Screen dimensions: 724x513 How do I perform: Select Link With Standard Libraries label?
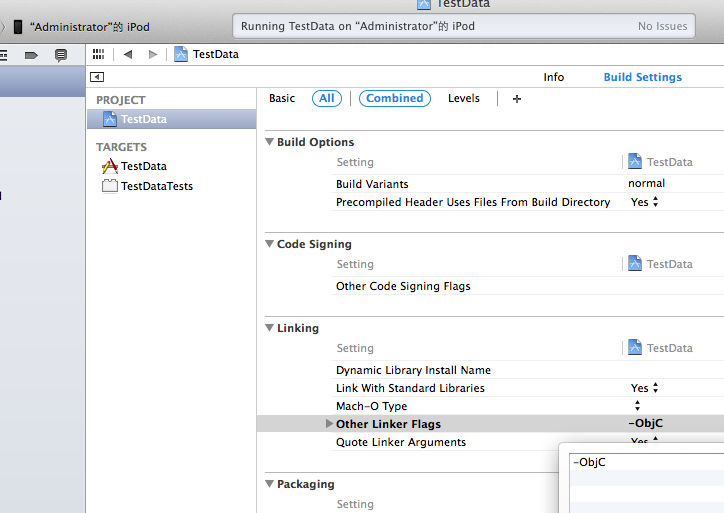410,388
